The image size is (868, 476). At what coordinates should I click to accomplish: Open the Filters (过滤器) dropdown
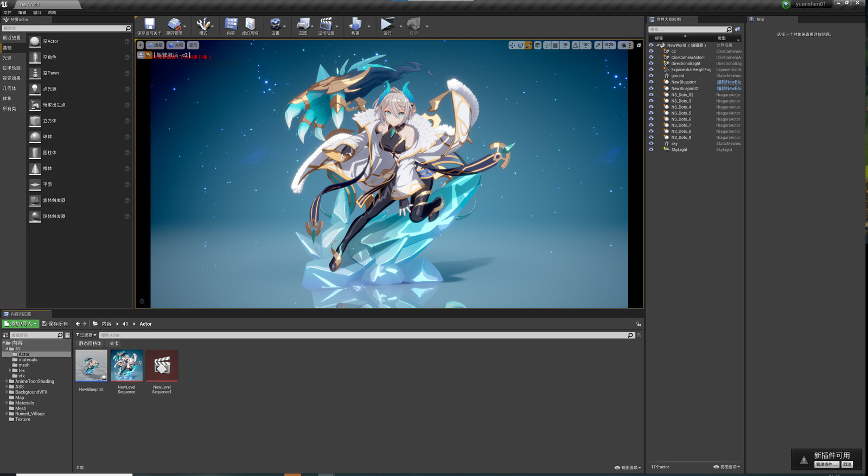86,335
